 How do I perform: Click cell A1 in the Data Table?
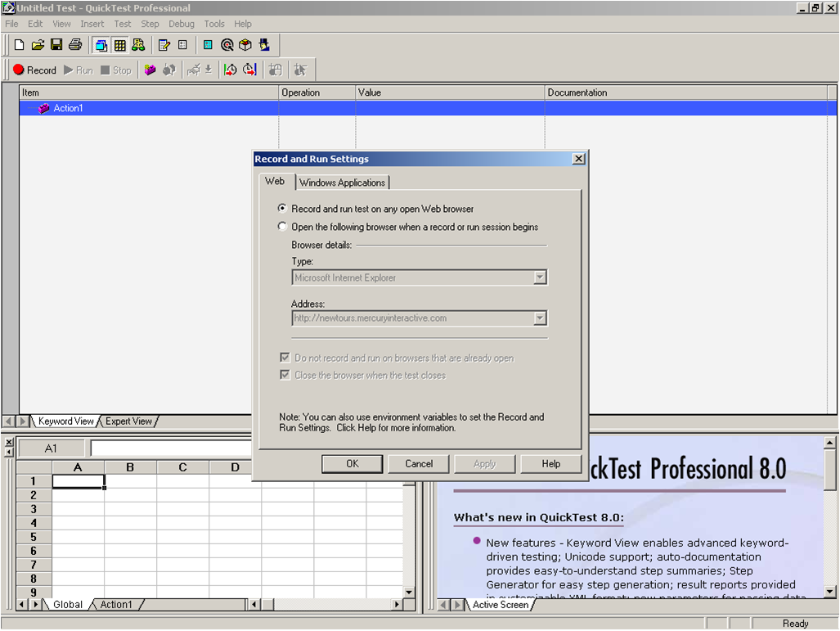[79, 481]
